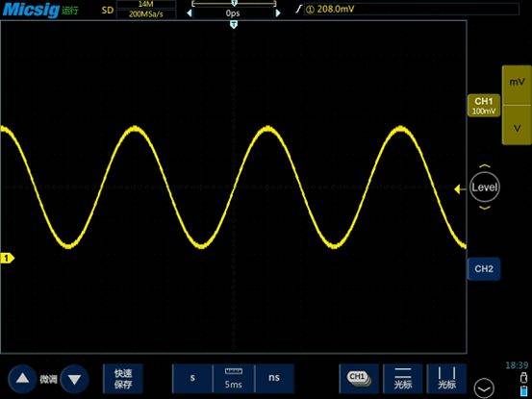The width and height of the screenshot is (532, 399).
Task: Expand the bottom round chevron menu
Action: (484, 388)
